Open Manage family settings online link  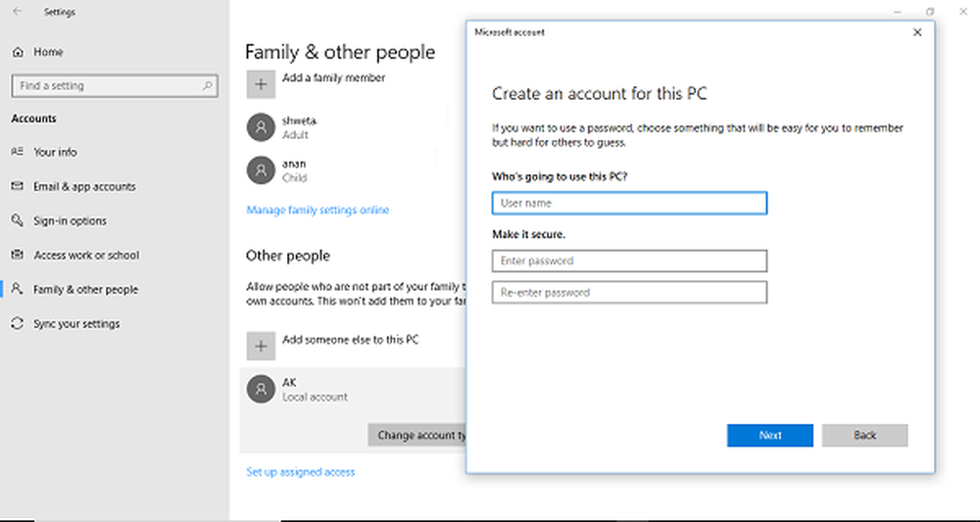(x=318, y=211)
